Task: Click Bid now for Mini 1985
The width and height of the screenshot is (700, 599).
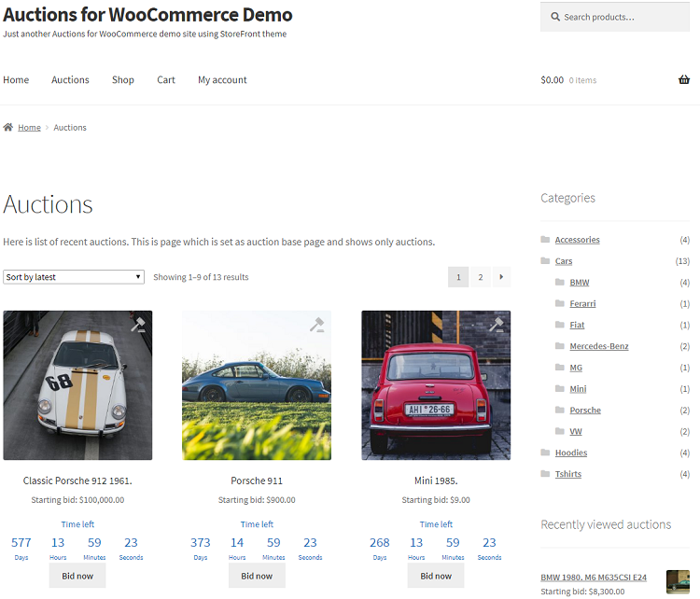Action: 436,576
